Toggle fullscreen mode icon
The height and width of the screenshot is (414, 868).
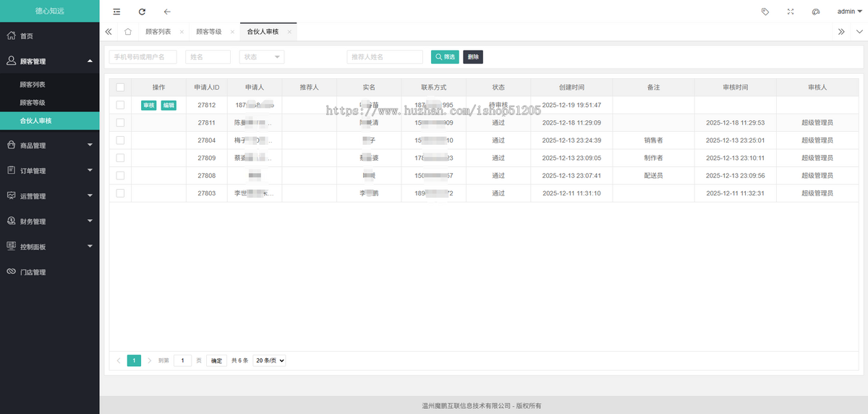tap(791, 12)
